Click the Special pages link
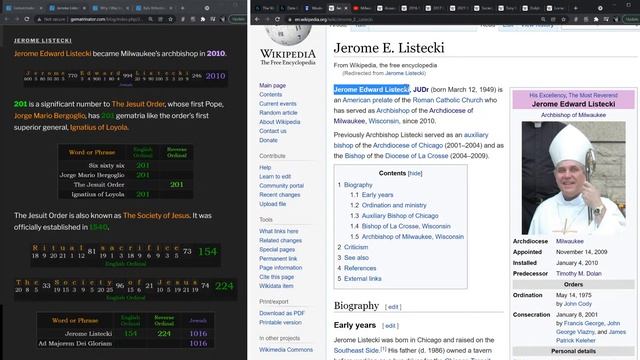The image size is (640, 360). click(277, 249)
